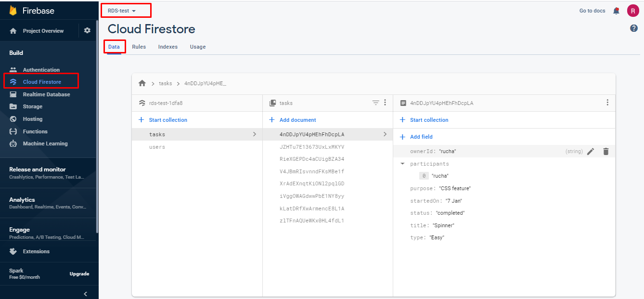Click the Storage folder icon
Image resolution: width=644 pixels, height=299 pixels.
[13, 106]
